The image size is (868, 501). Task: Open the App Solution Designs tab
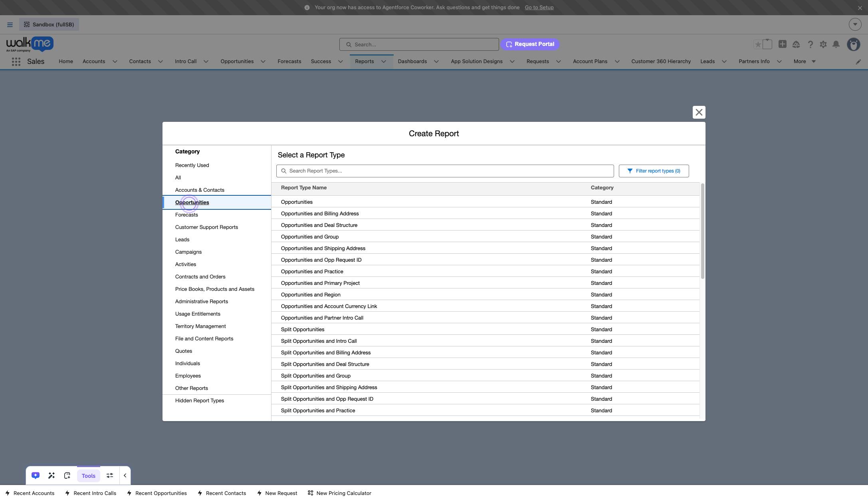(477, 62)
